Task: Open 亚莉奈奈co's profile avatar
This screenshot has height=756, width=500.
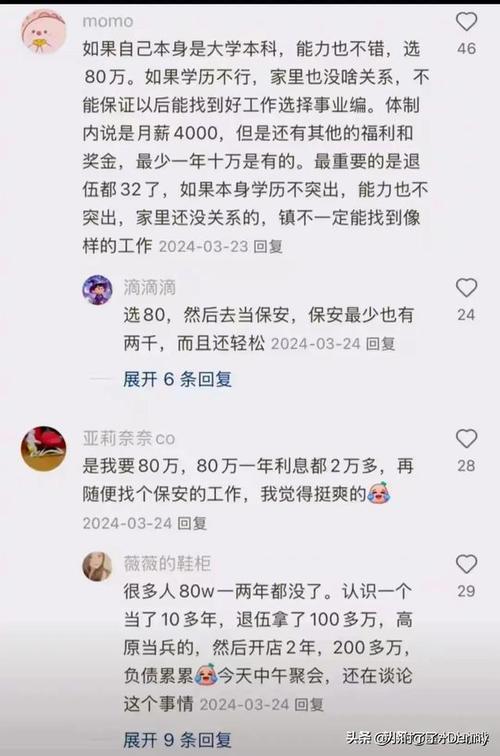Action: click(x=43, y=448)
